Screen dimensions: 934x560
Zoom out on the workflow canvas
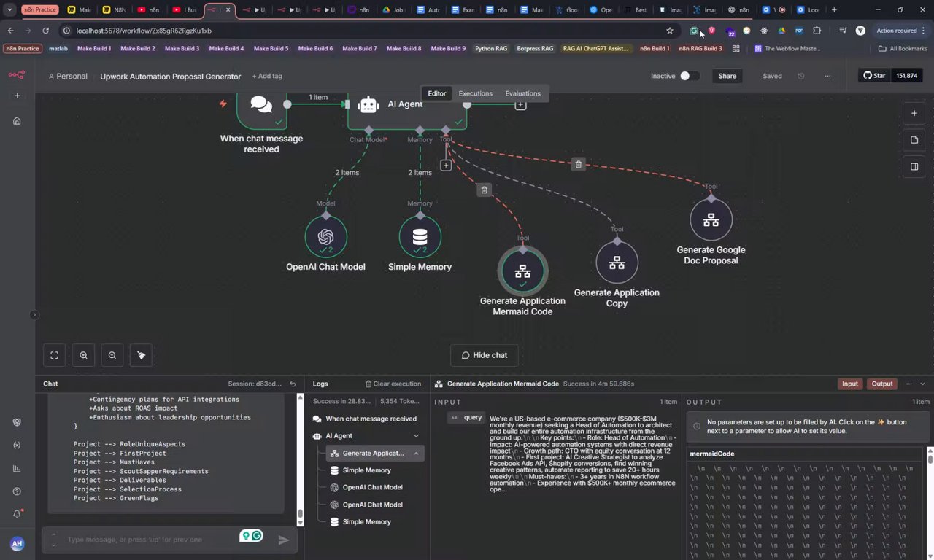click(x=112, y=355)
